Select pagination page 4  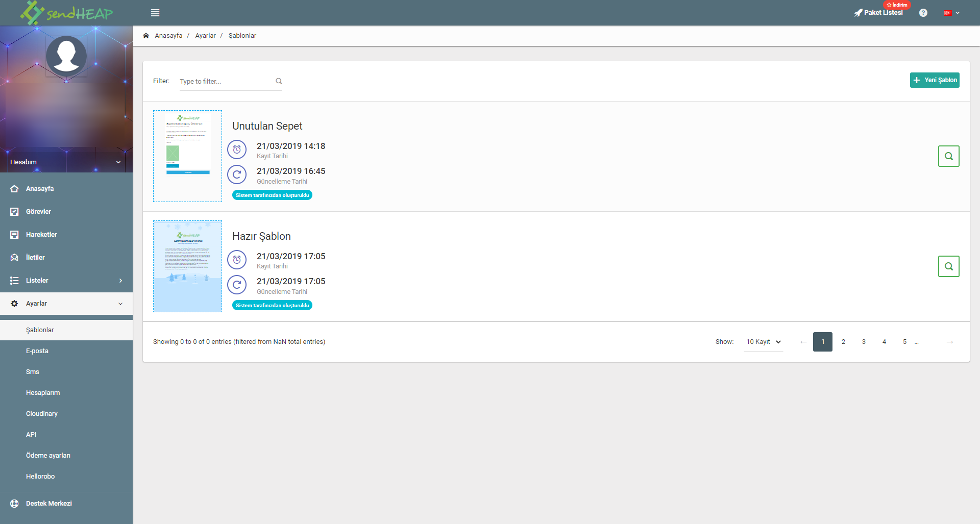point(884,342)
